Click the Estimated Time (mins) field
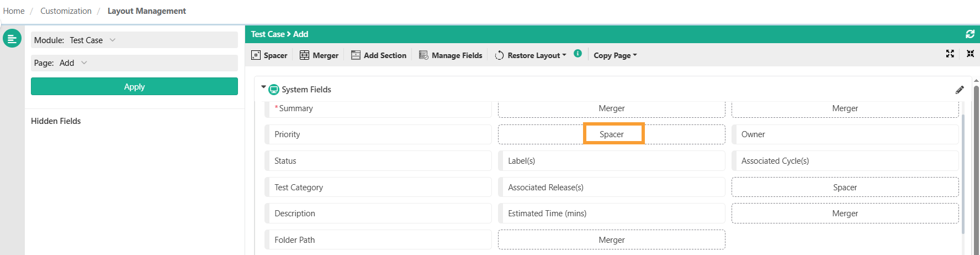 611,214
